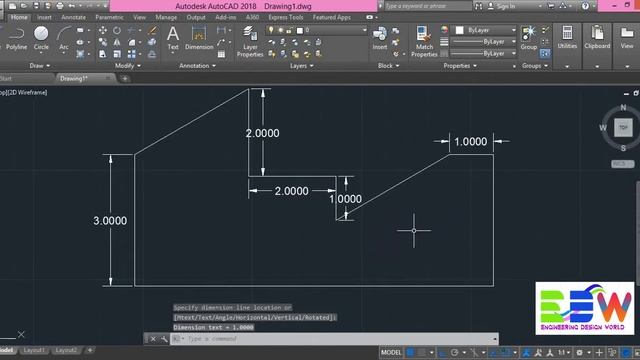
Task: Click the Array tool icon
Action: [x=131, y=54]
